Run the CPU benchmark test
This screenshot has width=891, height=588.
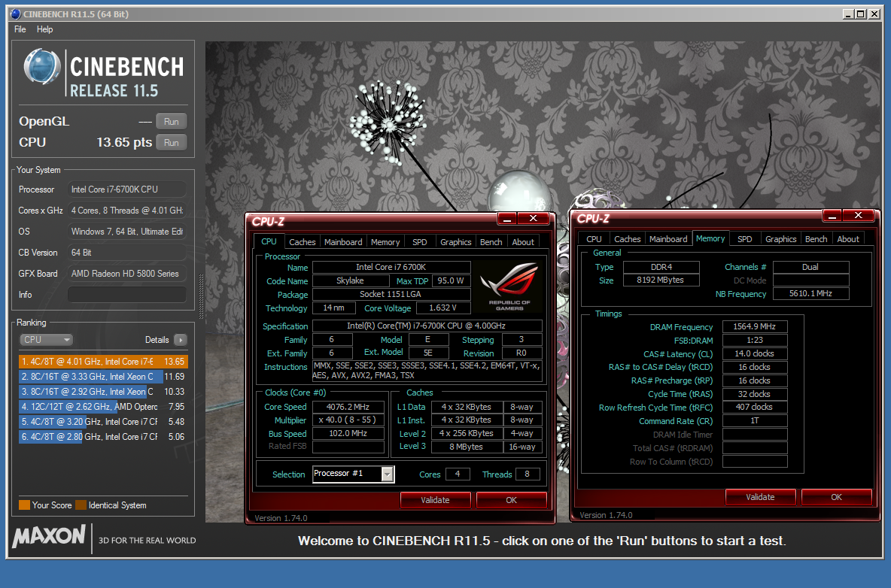pyautogui.click(x=171, y=142)
